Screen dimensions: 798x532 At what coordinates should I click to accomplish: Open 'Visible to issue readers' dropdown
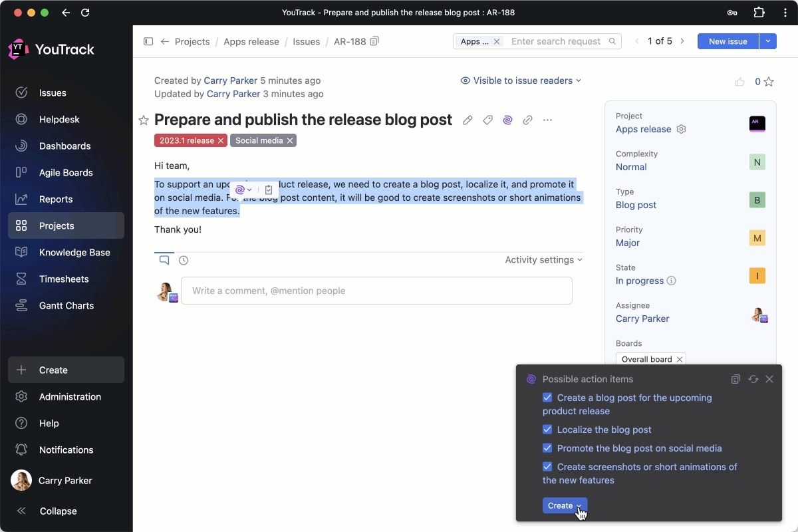tap(521, 80)
